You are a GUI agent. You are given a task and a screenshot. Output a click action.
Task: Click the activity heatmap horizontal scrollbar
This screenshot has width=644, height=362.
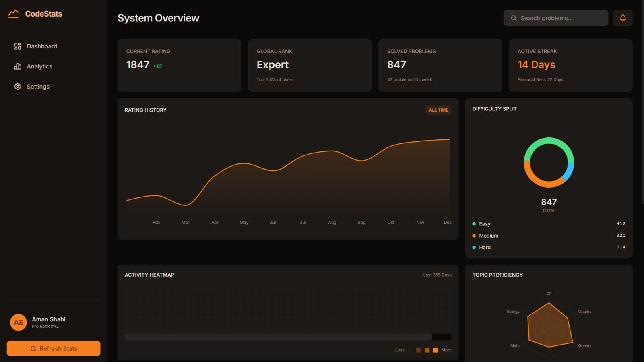click(278, 337)
